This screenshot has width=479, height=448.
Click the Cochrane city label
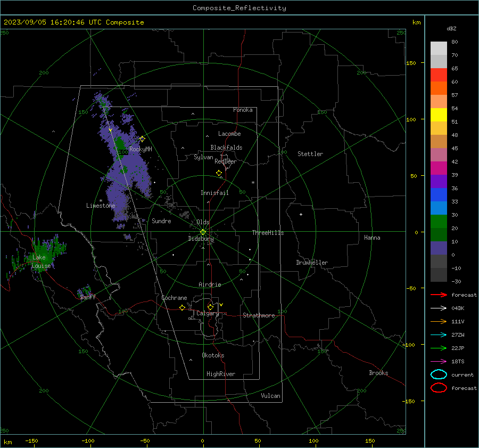pyautogui.click(x=174, y=298)
